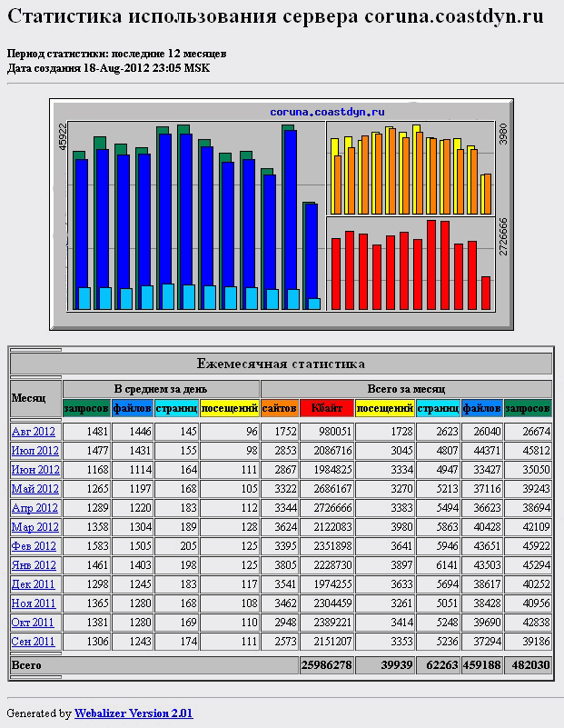Click the total Кбайт value 25986278

326,666
